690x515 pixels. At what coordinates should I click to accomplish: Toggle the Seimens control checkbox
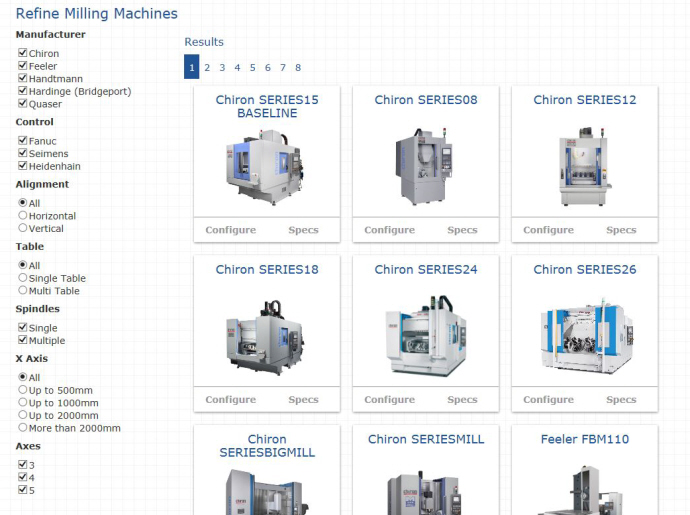[x=22, y=153]
